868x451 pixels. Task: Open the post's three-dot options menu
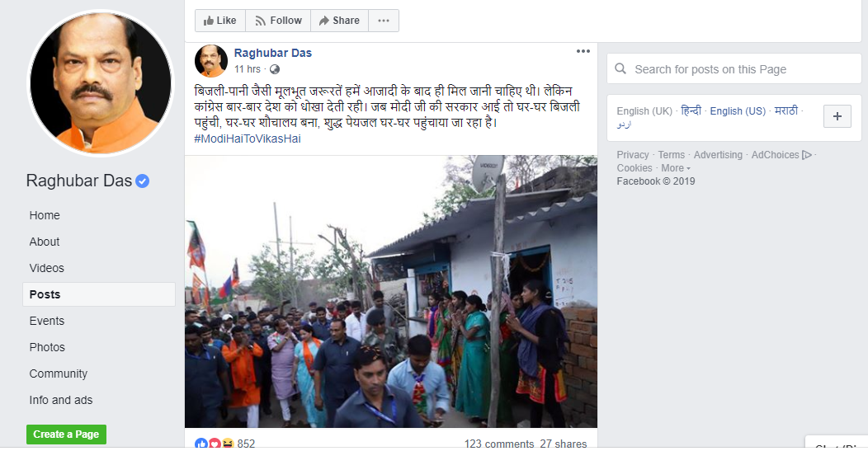583,51
